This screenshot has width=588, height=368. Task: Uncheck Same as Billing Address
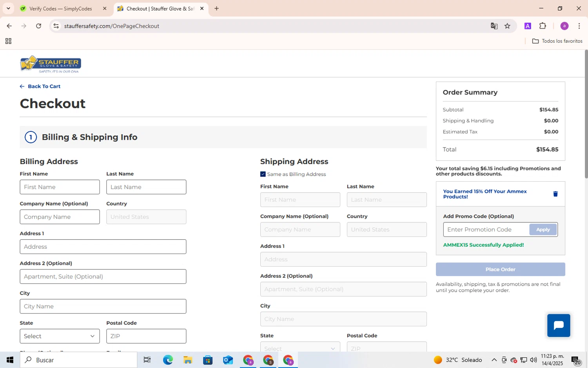click(263, 174)
